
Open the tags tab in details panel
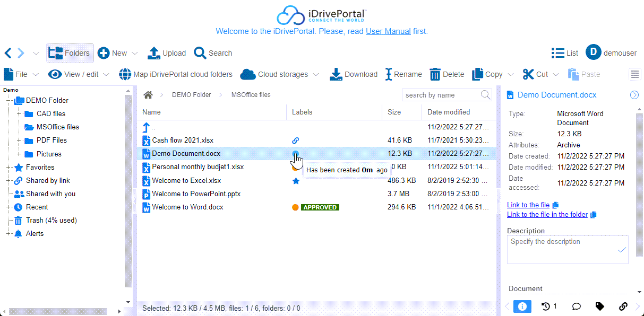point(599,306)
